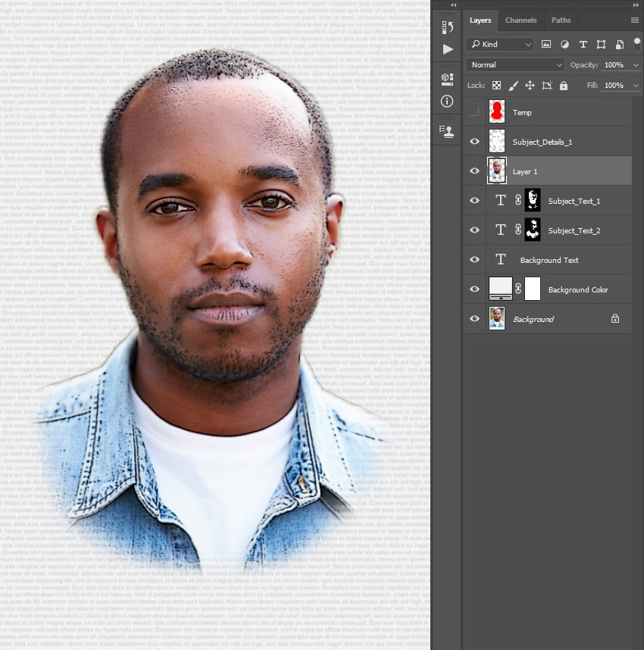Image resolution: width=644 pixels, height=650 pixels.
Task: Hide the Subject_Details_1 layer
Action: (474, 142)
